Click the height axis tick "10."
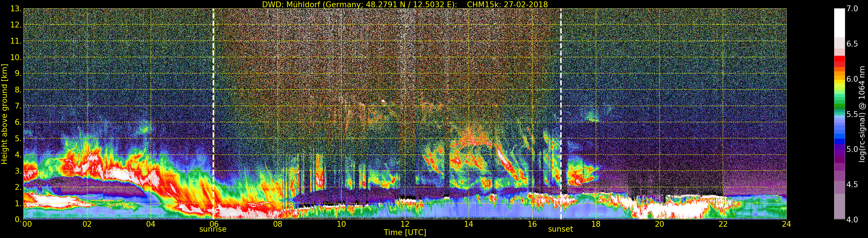 (16, 57)
